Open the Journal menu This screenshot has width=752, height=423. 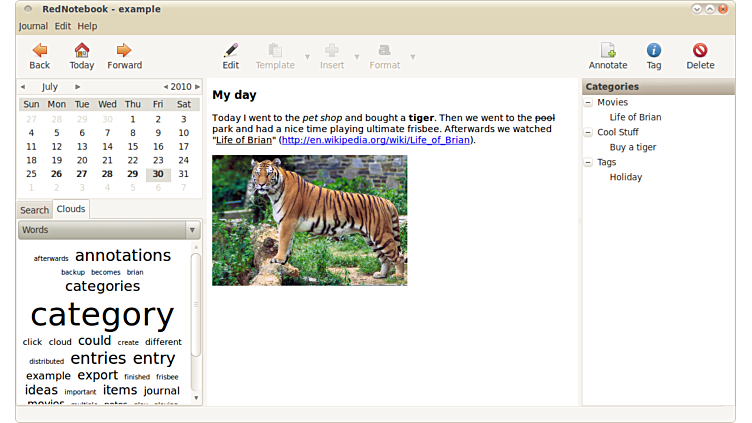coord(33,26)
